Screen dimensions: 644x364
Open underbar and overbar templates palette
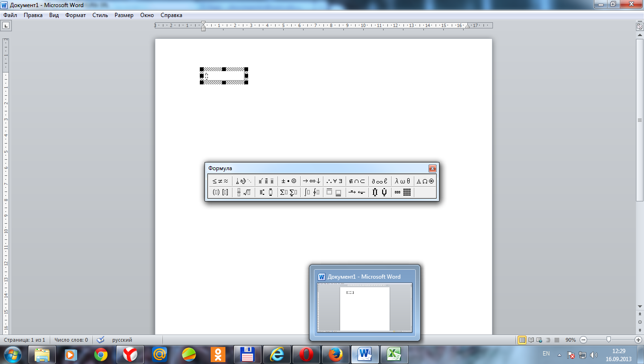click(334, 192)
